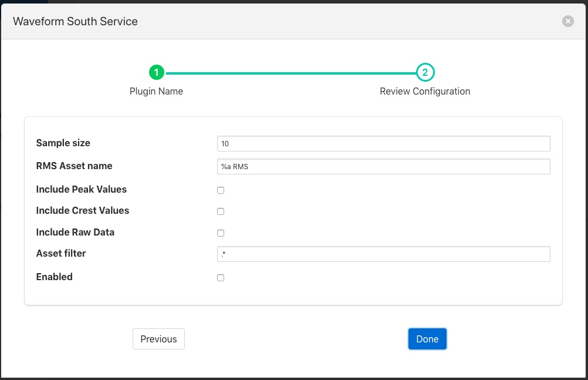Click the 'Include Raw Data' label text
Image resolution: width=588 pixels, height=380 pixels.
click(x=75, y=232)
